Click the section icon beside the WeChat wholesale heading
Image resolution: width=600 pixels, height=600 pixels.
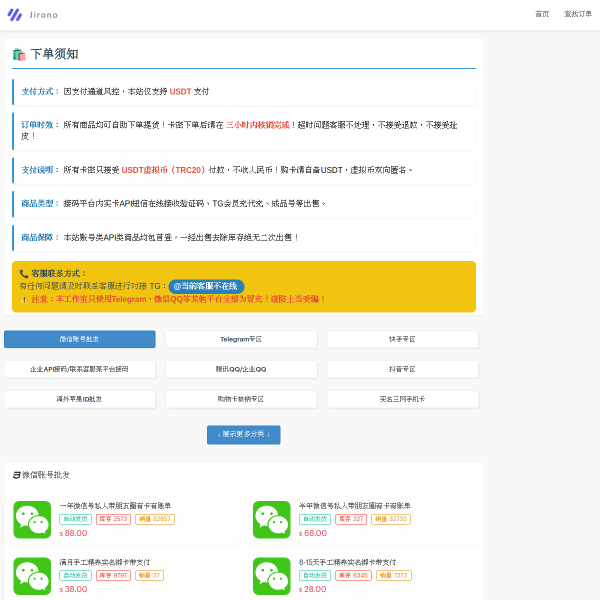point(16,475)
